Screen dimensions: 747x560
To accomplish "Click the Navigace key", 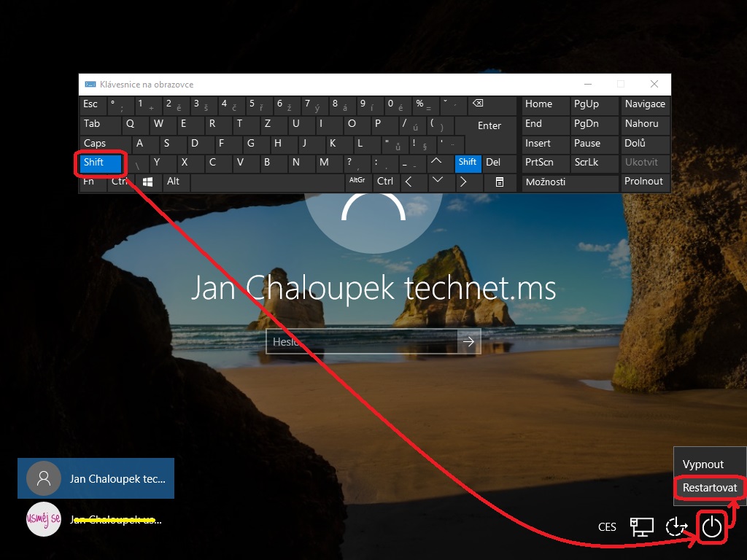I will (645, 105).
